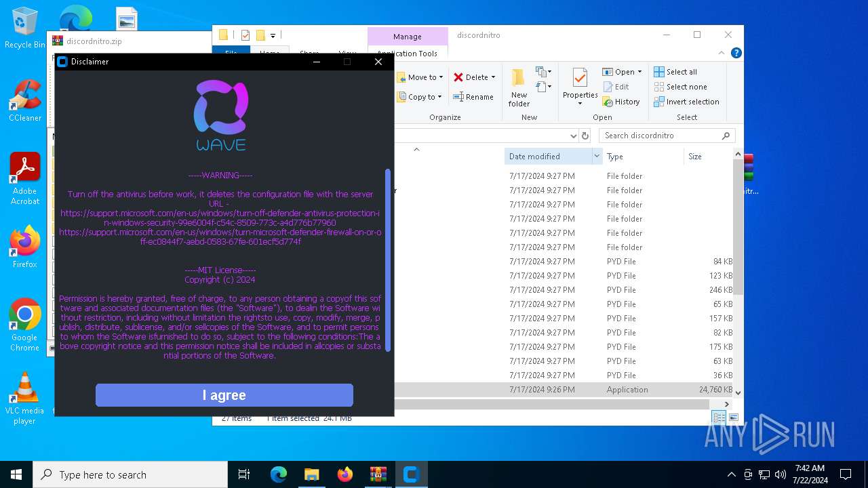
Task: Minimize the Disclaimer window
Action: pyautogui.click(x=317, y=62)
